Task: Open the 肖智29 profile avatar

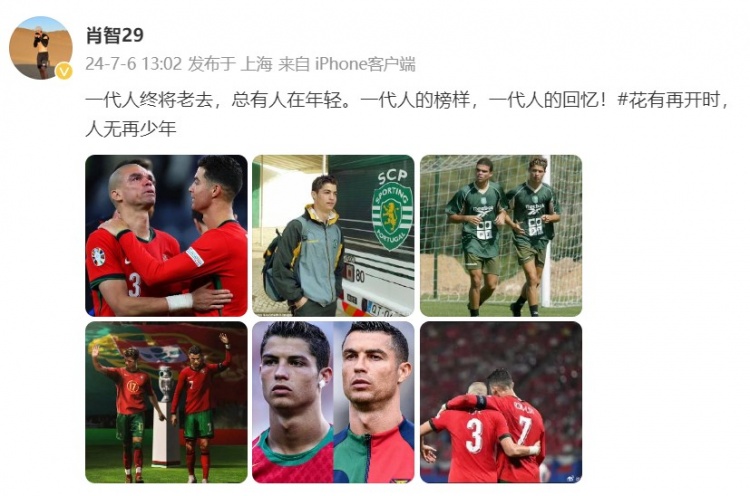Action: [x=41, y=48]
